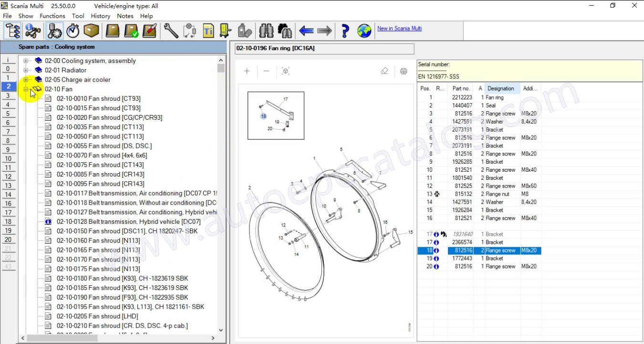Viewport: 644px width, 344px height.
Task: Click the fit-to-view illustration icon
Action: (x=285, y=71)
